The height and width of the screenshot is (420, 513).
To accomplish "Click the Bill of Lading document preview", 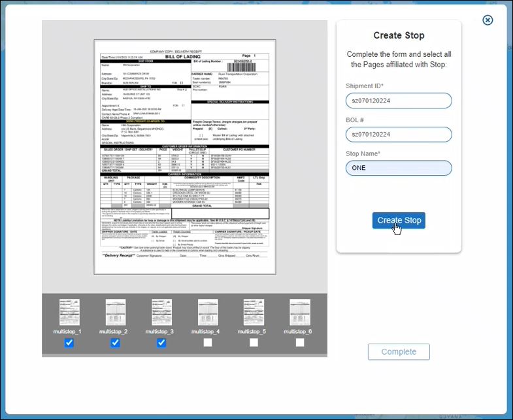I will [x=184, y=157].
